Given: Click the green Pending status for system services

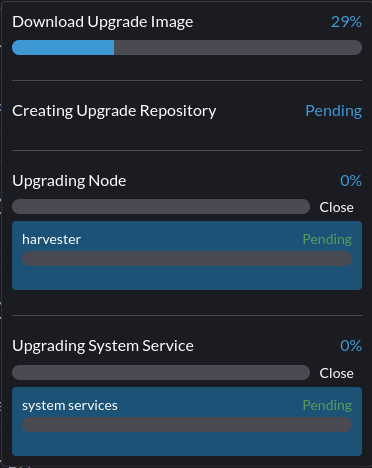Looking at the screenshot, I should (x=327, y=405).
